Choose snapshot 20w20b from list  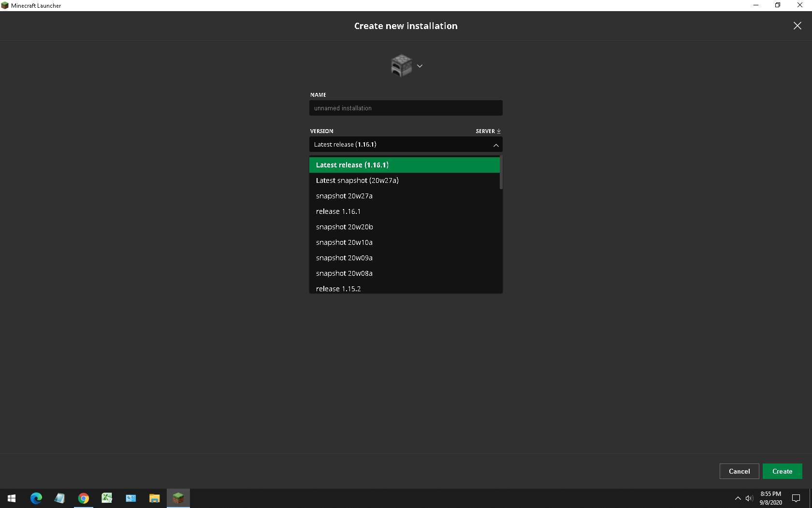[x=405, y=227]
